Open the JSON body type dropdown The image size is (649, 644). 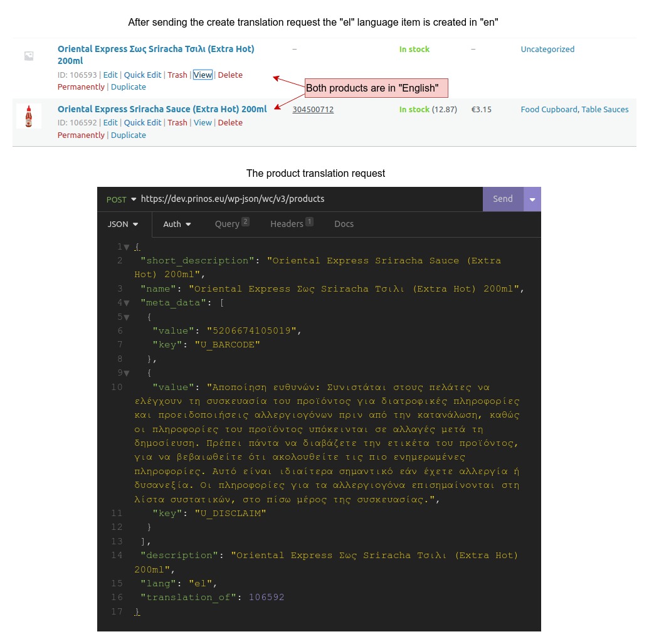click(123, 224)
